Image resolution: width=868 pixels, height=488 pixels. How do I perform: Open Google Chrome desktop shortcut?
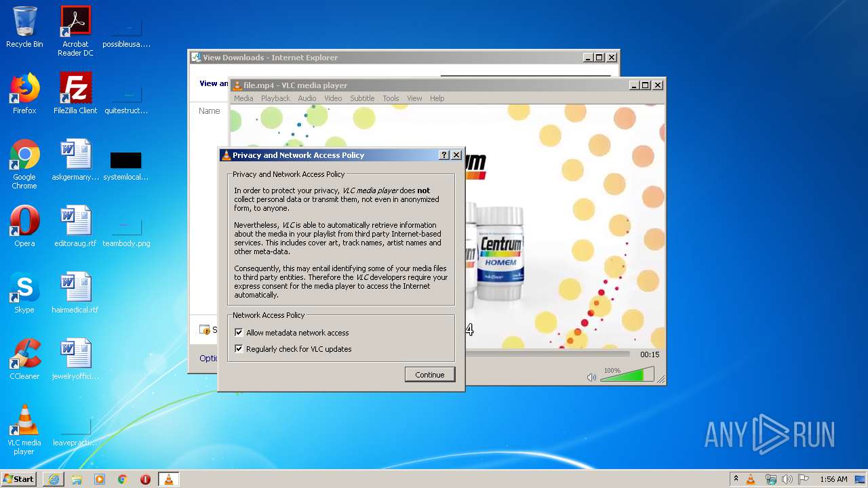coord(24,164)
